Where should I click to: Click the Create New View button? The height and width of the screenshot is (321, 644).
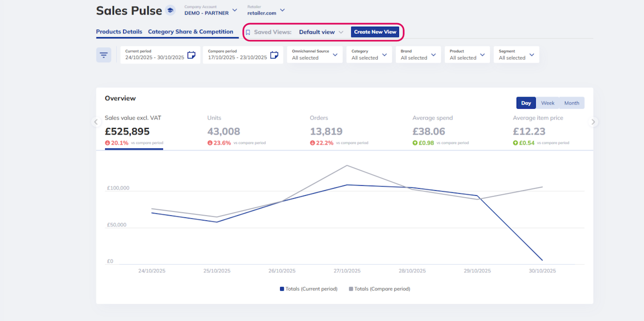tap(375, 32)
